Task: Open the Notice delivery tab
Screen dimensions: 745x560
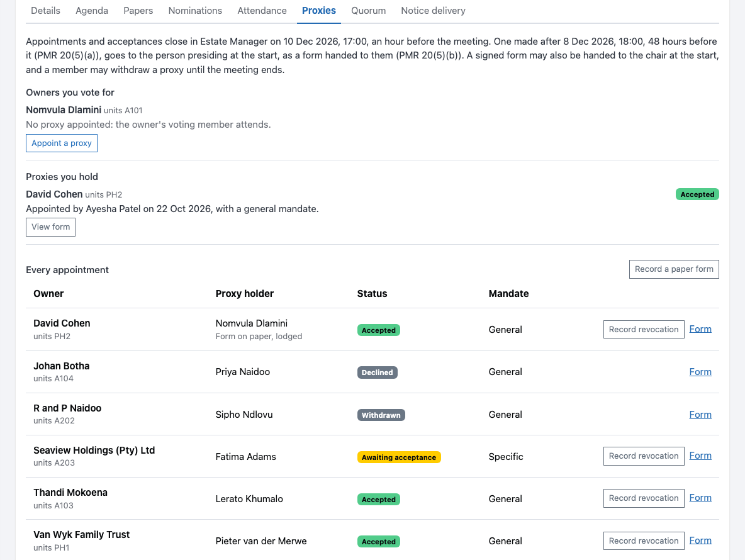Action: pyautogui.click(x=434, y=11)
